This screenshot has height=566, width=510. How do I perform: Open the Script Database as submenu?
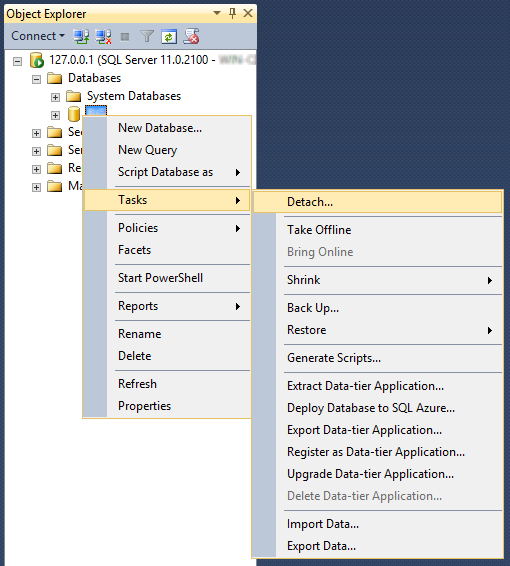point(167,172)
